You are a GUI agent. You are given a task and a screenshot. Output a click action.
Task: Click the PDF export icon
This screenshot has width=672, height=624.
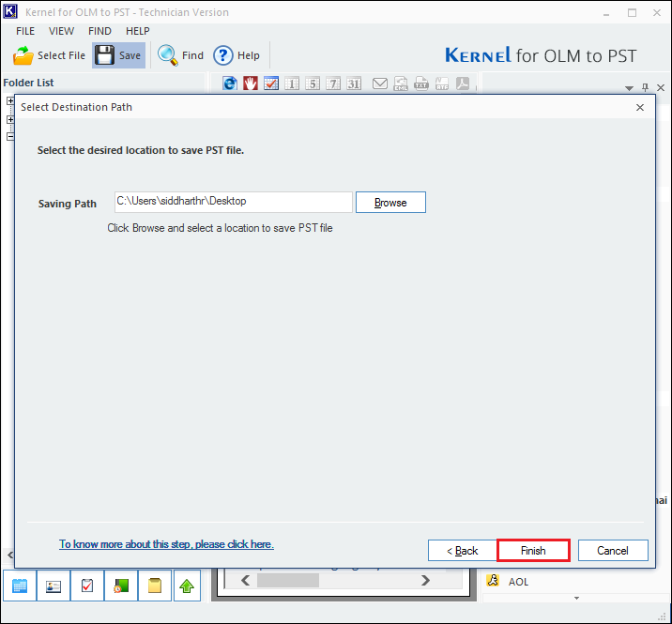(x=463, y=84)
